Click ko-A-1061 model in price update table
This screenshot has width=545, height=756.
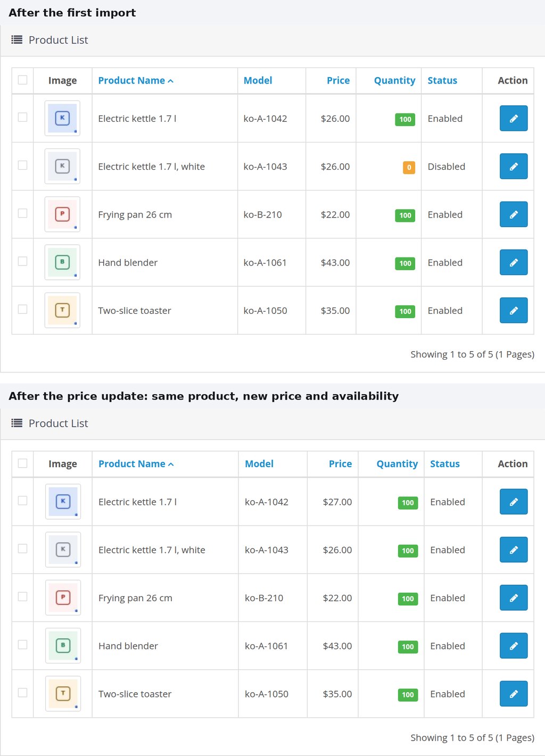(266, 646)
